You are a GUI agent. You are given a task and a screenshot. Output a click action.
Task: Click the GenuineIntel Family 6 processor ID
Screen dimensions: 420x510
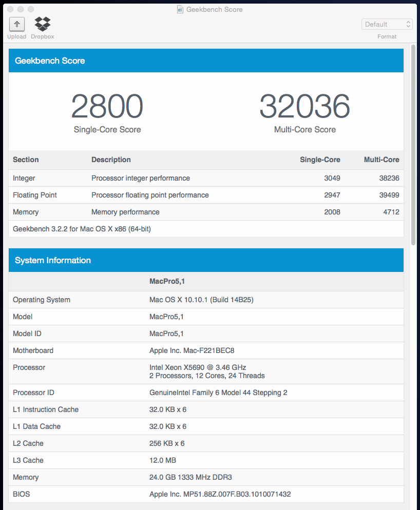pyautogui.click(x=218, y=393)
